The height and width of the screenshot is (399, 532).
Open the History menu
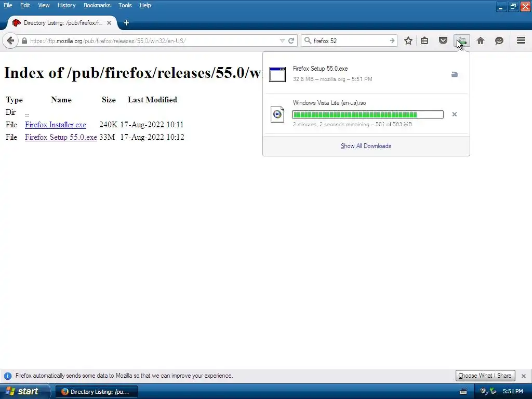pyautogui.click(x=66, y=5)
